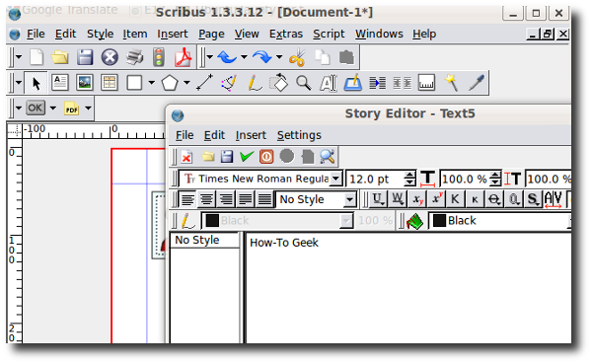Screen dimensions: 592x364
Task: Expand the OK button dropdown arrow
Action: (x=53, y=109)
